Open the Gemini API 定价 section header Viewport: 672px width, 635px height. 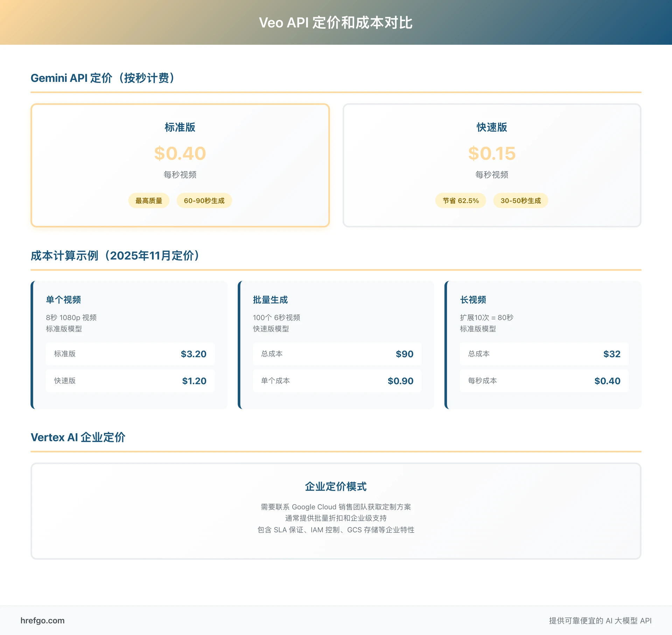click(x=104, y=78)
